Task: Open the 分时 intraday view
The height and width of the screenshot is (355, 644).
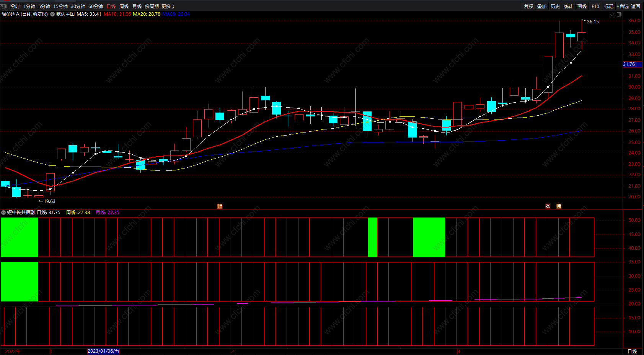Action: [x=15, y=7]
